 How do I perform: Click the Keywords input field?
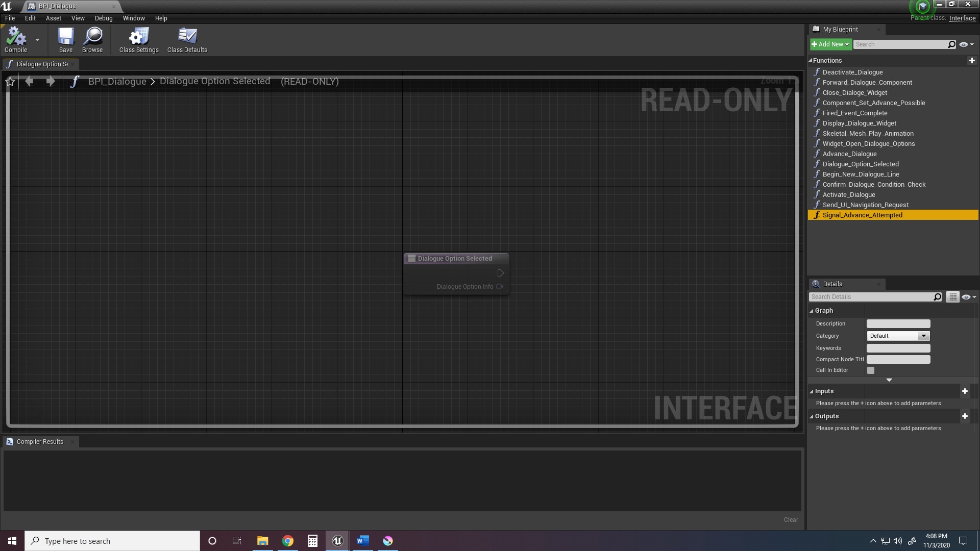pos(898,348)
